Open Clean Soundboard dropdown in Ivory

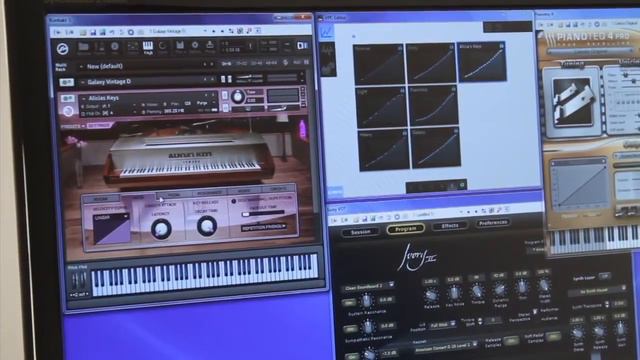369,286
